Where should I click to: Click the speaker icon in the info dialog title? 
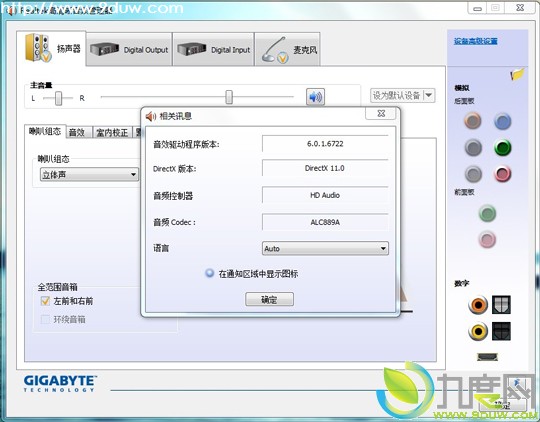click(150, 116)
